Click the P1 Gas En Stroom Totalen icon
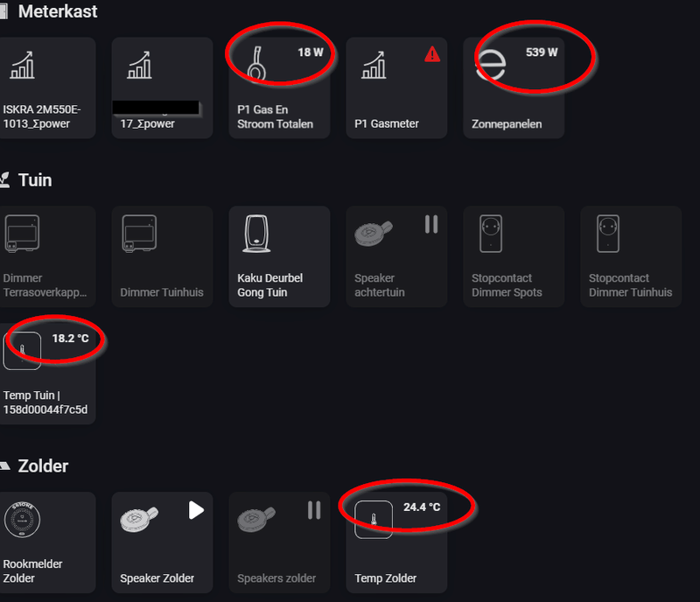Screen dimensions: 700x602 (256, 65)
